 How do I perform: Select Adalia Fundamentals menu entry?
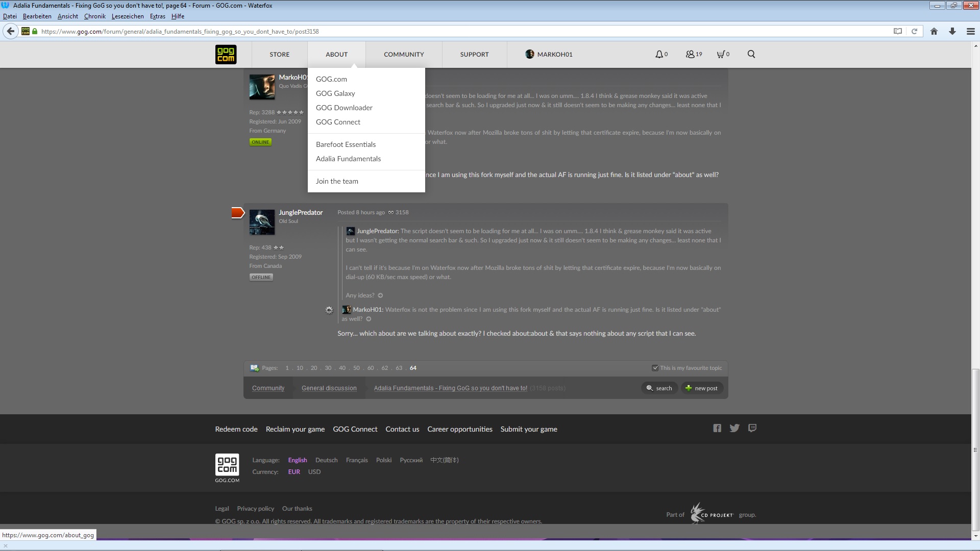(x=348, y=159)
